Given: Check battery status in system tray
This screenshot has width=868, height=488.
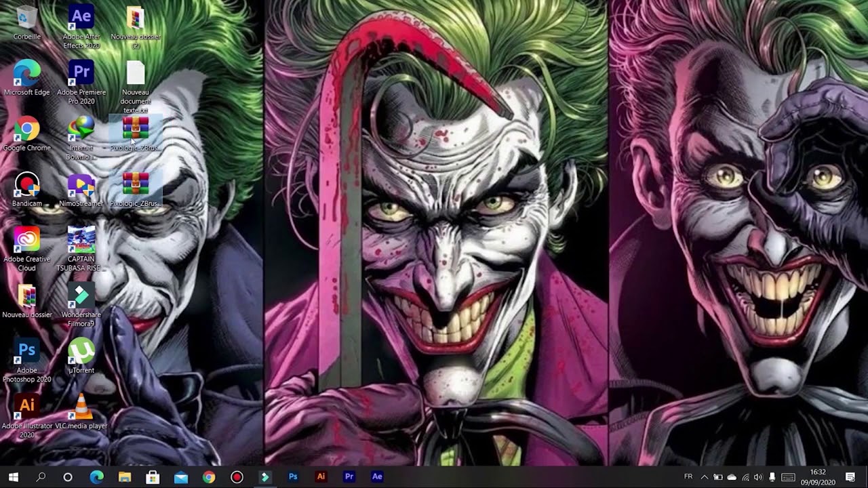Looking at the screenshot, I should pos(717,477).
